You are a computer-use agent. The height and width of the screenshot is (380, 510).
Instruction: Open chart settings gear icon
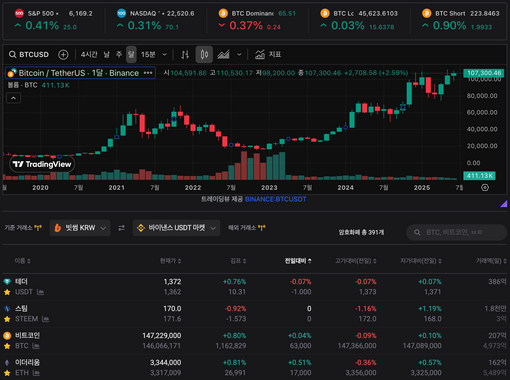(x=485, y=187)
